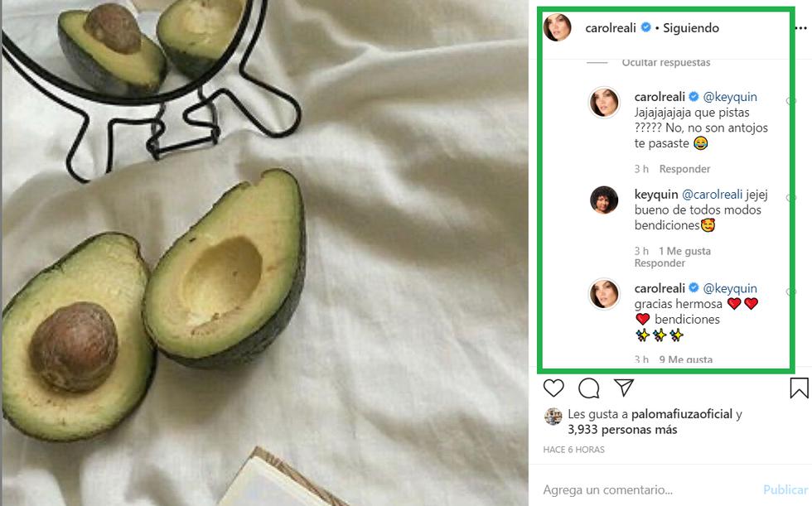Open palomafiuzaoficial liker profile link
Viewport: 812px width, 506px height.
[681, 414]
